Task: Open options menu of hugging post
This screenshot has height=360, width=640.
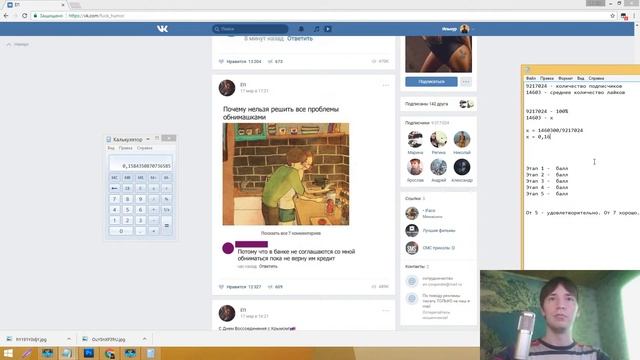Action: coord(385,85)
